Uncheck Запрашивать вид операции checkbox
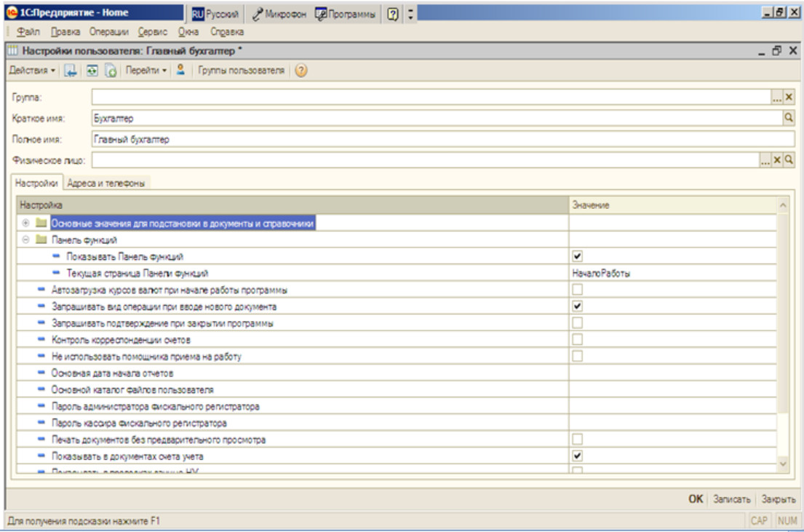804x532 pixels. point(578,306)
